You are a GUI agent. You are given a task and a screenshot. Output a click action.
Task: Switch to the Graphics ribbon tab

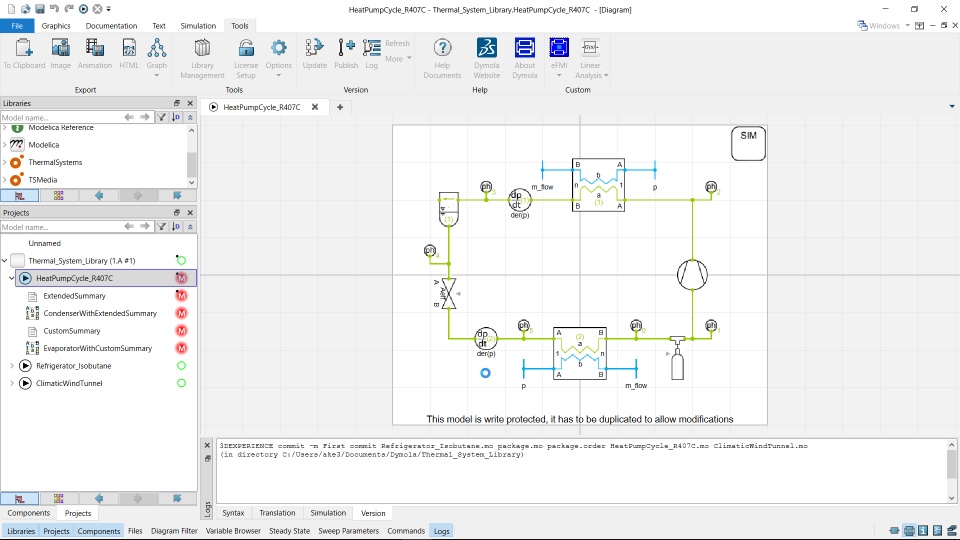coord(56,26)
